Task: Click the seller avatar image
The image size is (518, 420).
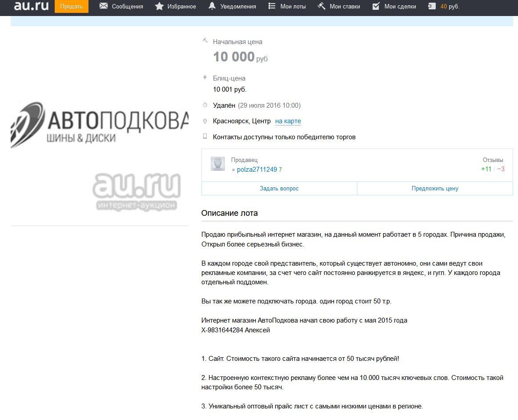Action: (218, 164)
